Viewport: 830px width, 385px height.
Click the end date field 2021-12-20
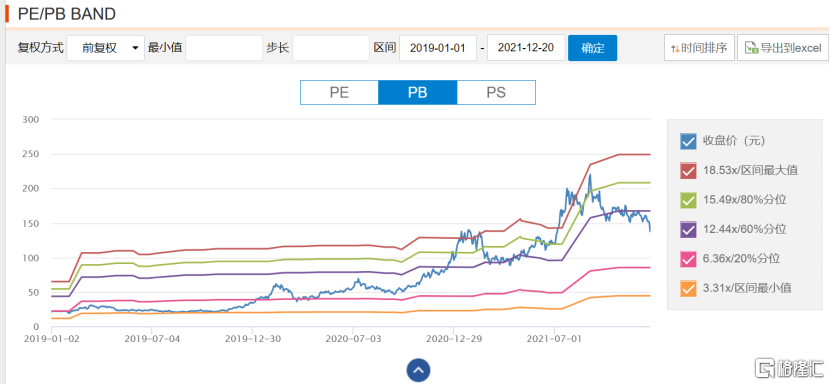pyautogui.click(x=526, y=48)
